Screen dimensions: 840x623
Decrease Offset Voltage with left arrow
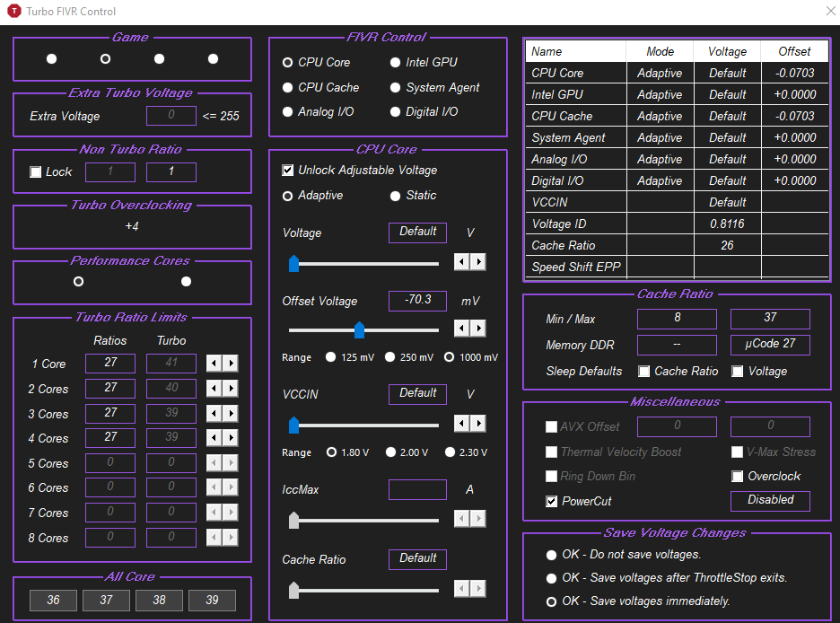tap(461, 328)
